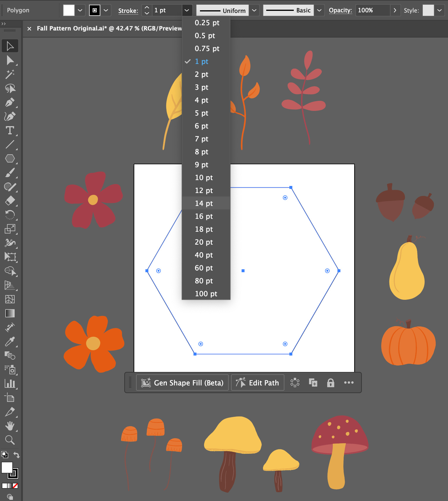This screenshot has height=501, width=448.
Task: Open the control bar fill swatch
Action: [69, 10]
